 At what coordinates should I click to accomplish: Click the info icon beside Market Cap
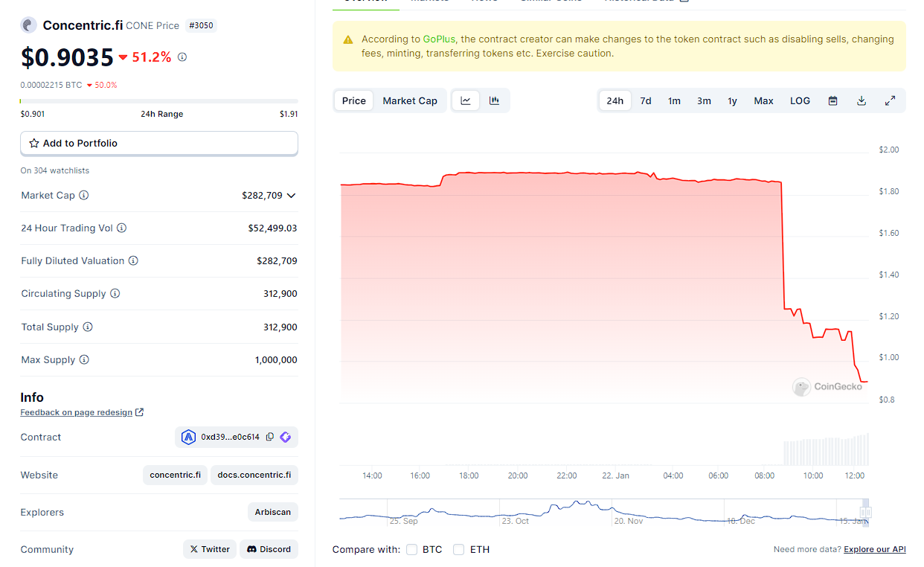[x=84, y=195]
